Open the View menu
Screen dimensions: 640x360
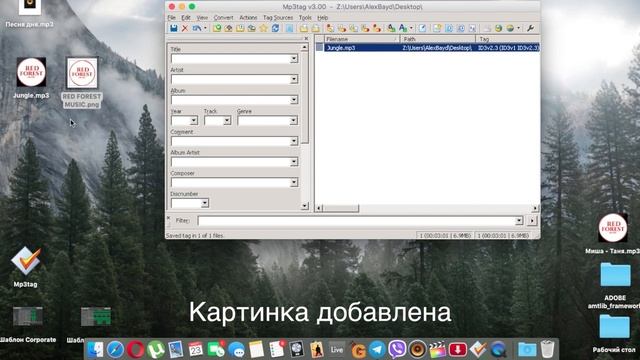(x=202, y=18)
